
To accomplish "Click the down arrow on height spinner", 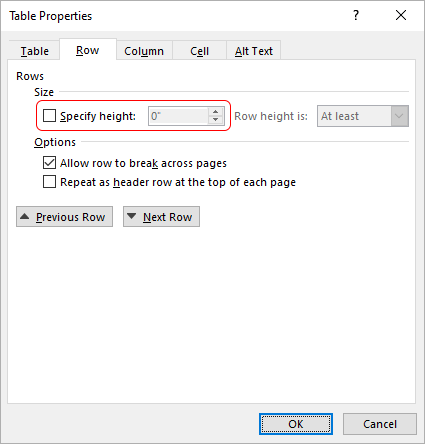I will point(216,120).
